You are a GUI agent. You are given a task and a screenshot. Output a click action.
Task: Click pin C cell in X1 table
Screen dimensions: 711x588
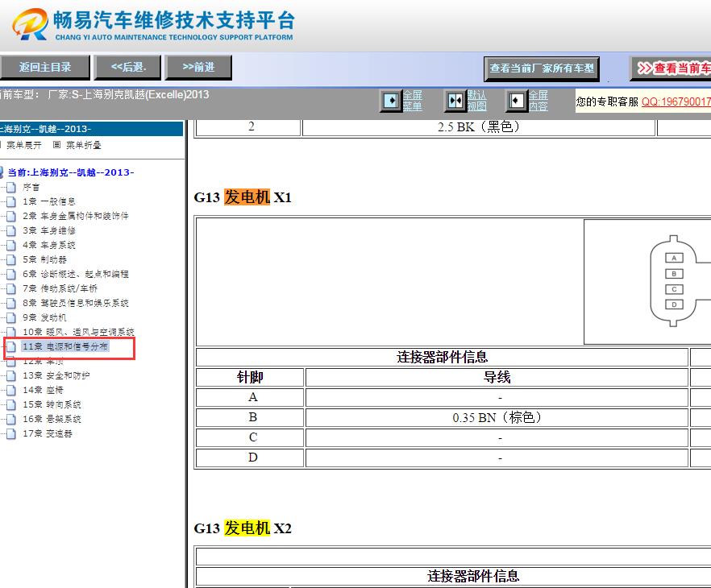coord(250,437)
